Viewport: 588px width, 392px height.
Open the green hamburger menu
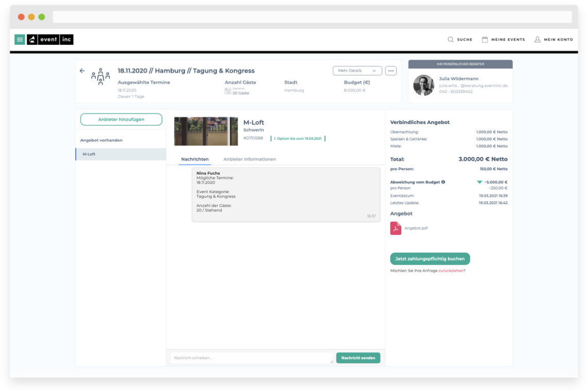click(x=20, y=39)
